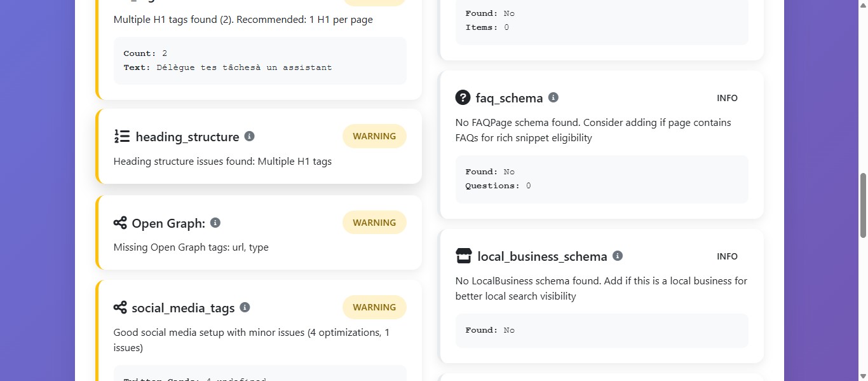Open the info tooltip beside faq_schema
This screenshot has height=381, width=868.
tap(553, 97)
